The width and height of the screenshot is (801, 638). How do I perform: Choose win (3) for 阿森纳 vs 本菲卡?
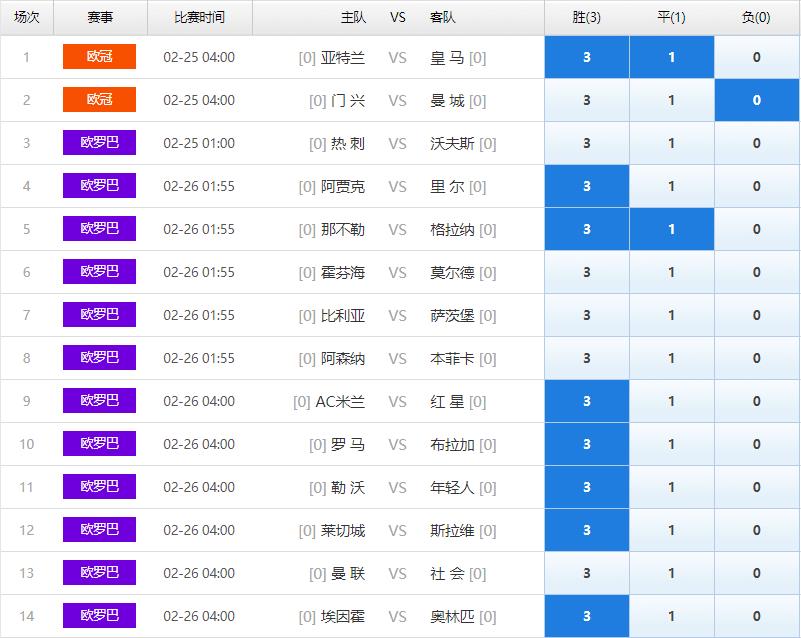tap(587, 358)
